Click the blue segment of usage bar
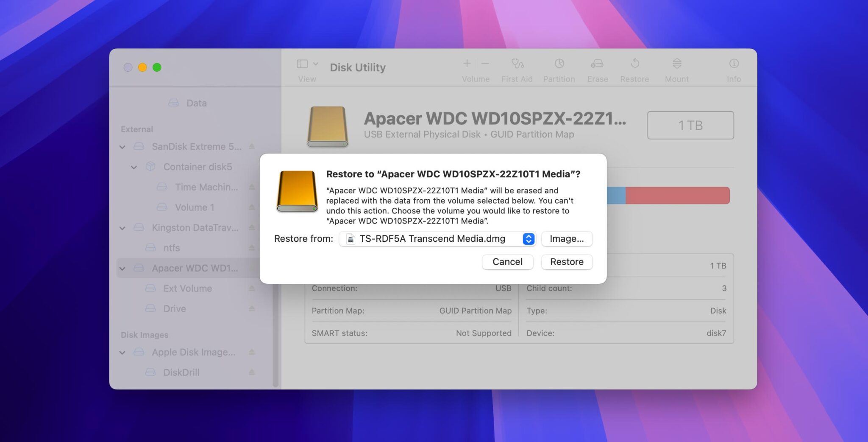Viewport: 868px width, 442px height. [616, 196]
